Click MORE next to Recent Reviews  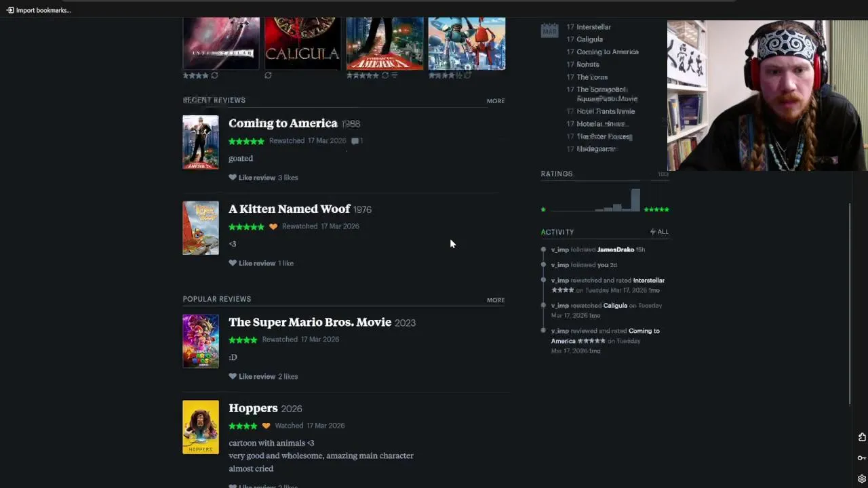[x=495, y=101]
